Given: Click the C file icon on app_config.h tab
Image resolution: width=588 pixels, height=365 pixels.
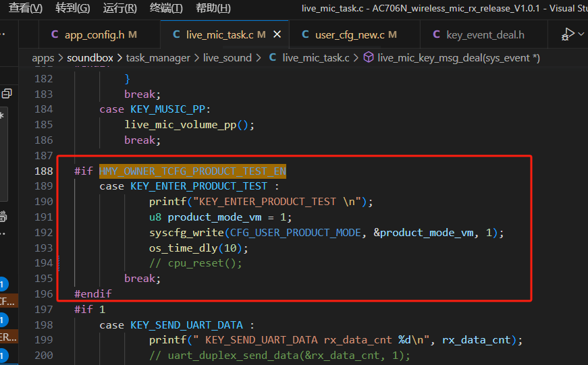Looking at the screenshot, I should point(55,34).
